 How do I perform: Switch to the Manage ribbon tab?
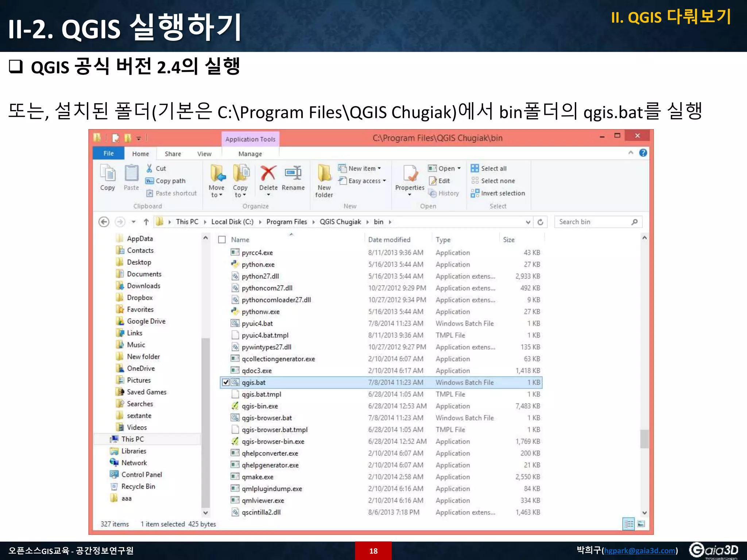click(x=250, y=154)
